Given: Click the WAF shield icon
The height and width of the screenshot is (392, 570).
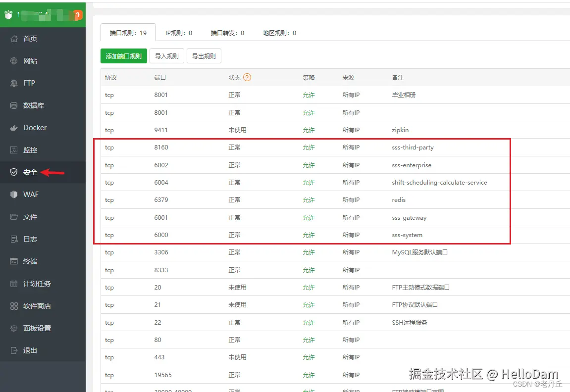Looking at the screenshot, I should (14, 195).
